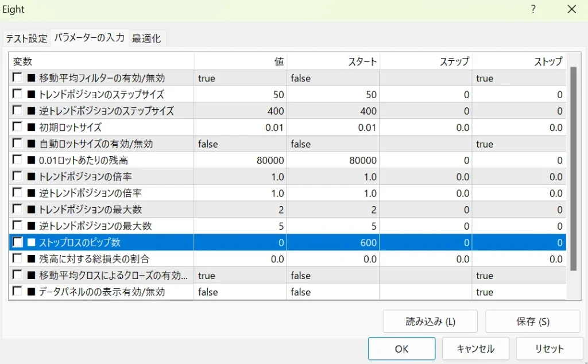Click the icon beside トレンドポジションの倍率
Screen dimensions: 588x364
(31, 177)
